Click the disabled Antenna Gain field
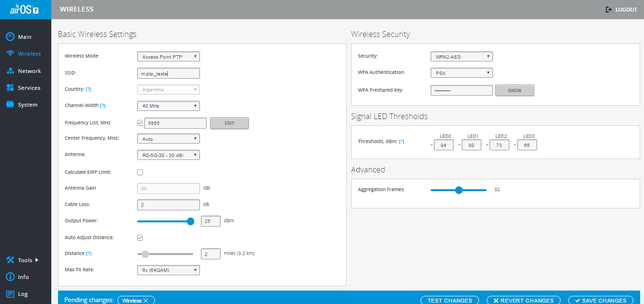Screen dimensions: 644x304 [x=168, y=188]
